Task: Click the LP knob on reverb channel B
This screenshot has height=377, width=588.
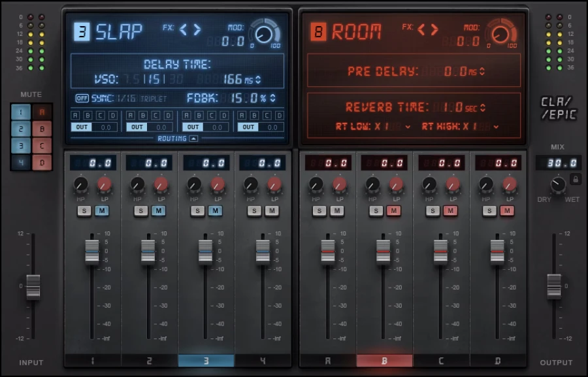Action: (x=396, y=184)
